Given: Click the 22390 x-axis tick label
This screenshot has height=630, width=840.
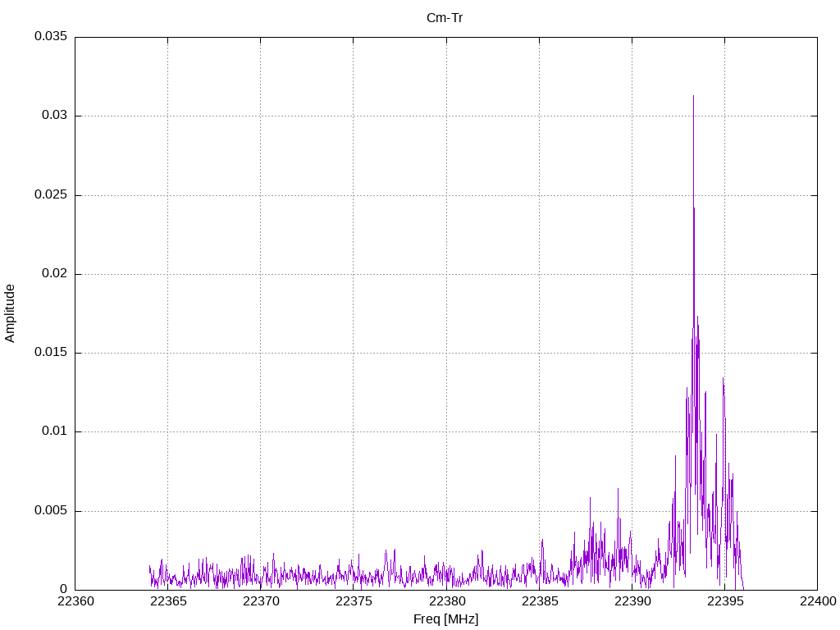Looking at the screenshot, I should tap(632, 603).
